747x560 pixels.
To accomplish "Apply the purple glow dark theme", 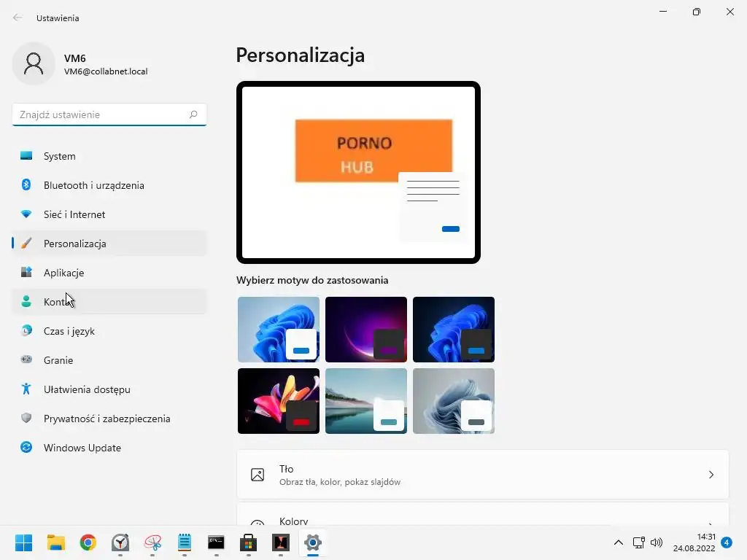I will point(366,330).
